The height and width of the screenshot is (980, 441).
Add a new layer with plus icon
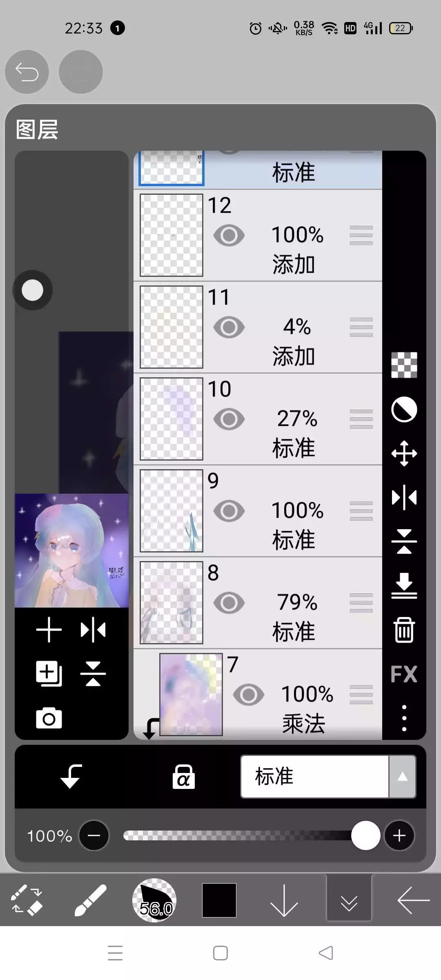pyautogui.click(x=49, y=630)
